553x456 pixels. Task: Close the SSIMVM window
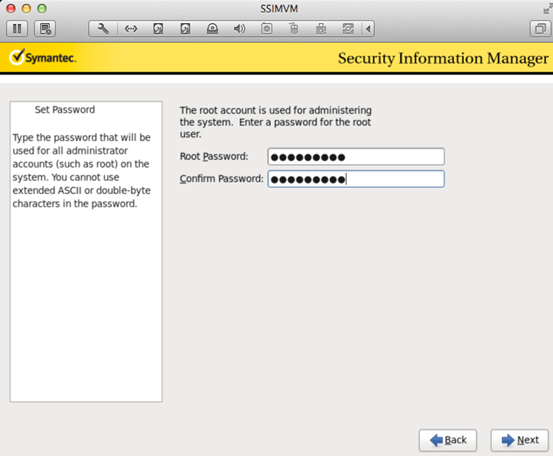coord(11,8)
